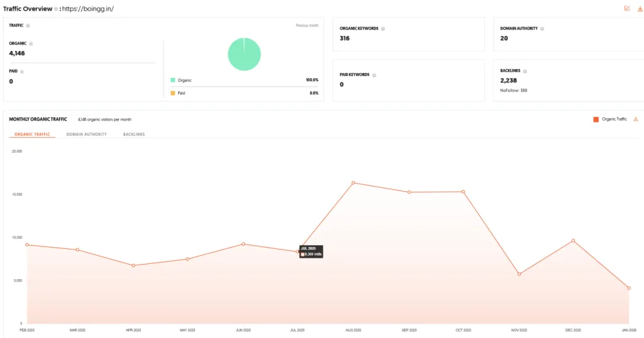This screenshot has height=338, width=644.
Task: Click the domain authority value 20
Action: 504,38
